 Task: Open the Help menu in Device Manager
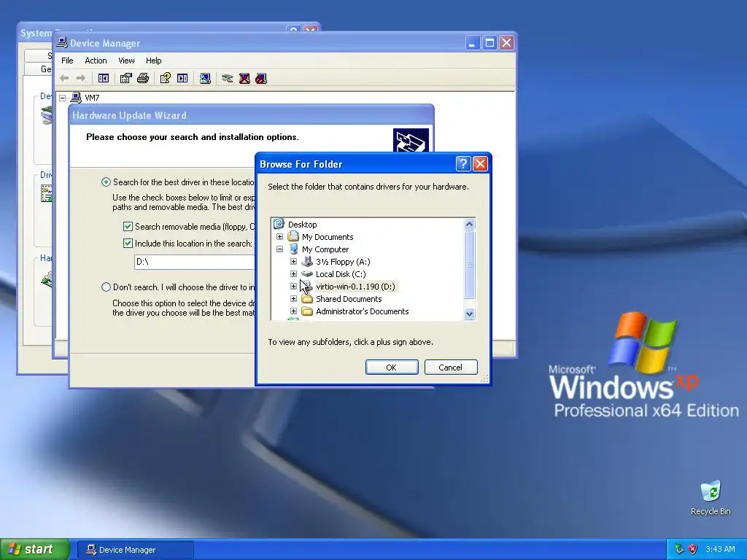click(x=153, y=61)
